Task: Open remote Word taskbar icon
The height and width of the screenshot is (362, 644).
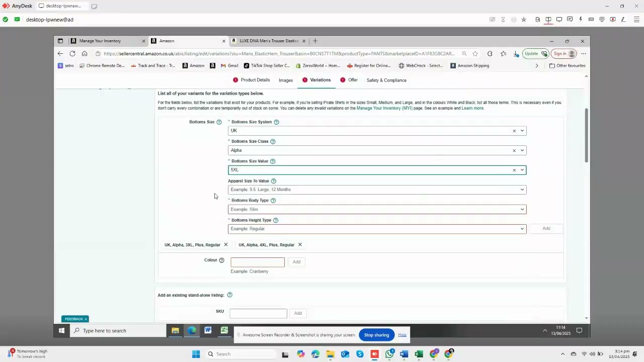Action: tap(208, 331)
